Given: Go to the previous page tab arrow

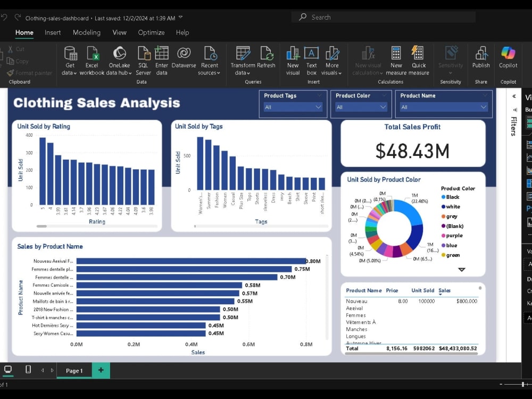Looking at the screenshot, I should [x=43, y=370].
